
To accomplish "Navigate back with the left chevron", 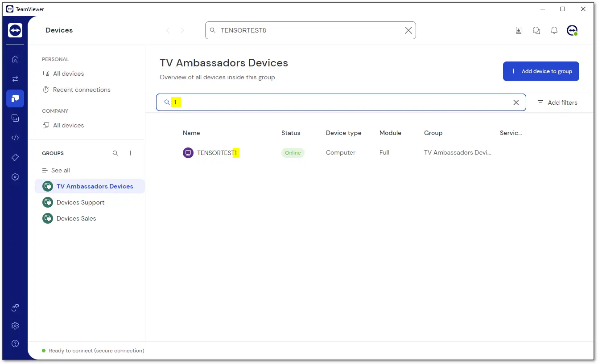I will [x=168, y=30].
